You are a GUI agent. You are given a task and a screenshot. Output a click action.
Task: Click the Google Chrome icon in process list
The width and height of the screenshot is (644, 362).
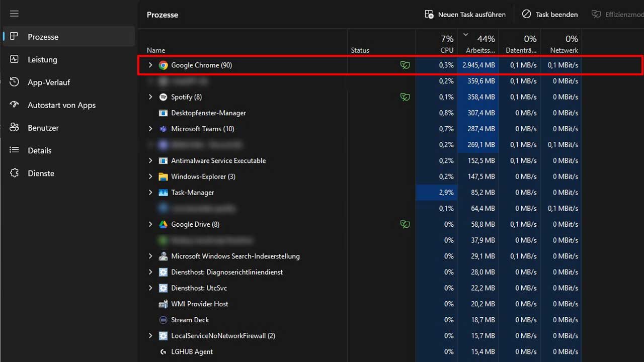pos(163,65)
